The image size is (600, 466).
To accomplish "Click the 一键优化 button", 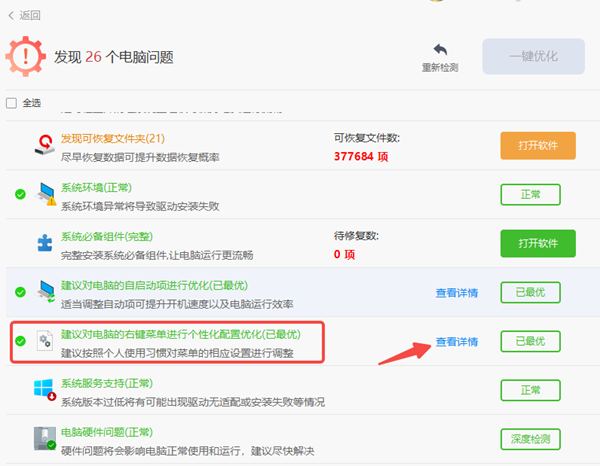I will pos(533,56).
